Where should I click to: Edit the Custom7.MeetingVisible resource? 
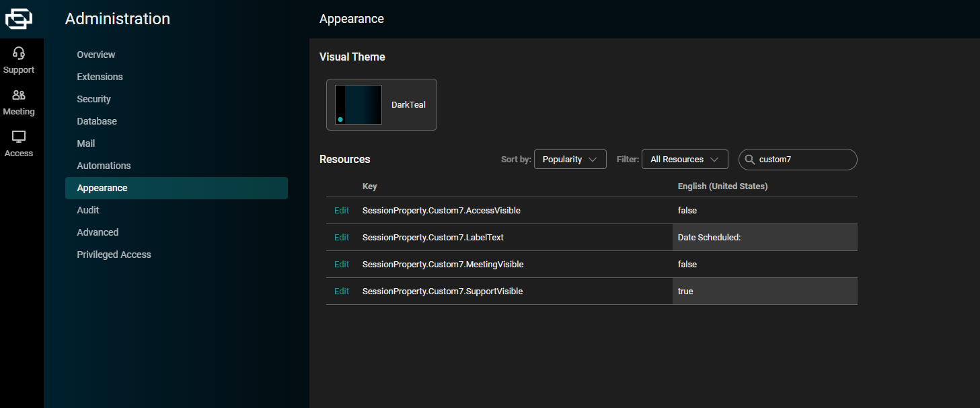[x=342, y=265]
